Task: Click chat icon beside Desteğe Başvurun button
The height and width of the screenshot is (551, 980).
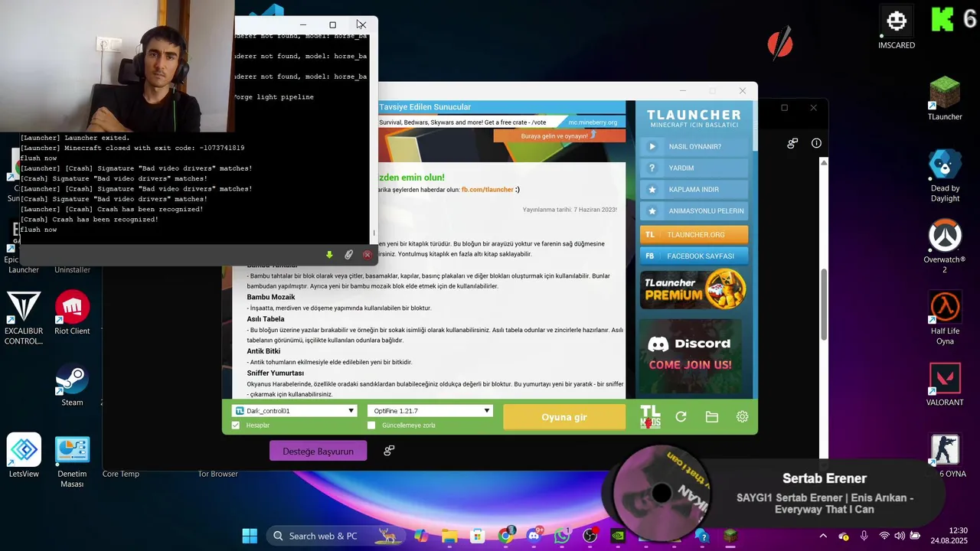Action: point(389,451)
